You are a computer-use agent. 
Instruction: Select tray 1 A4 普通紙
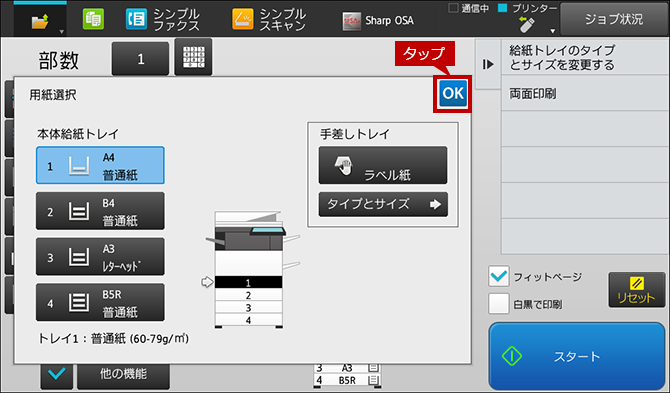(x=100, y=165)
